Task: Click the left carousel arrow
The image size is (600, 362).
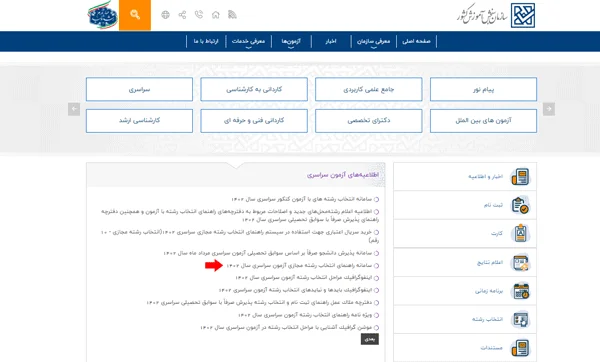Action: coord(74,109)
